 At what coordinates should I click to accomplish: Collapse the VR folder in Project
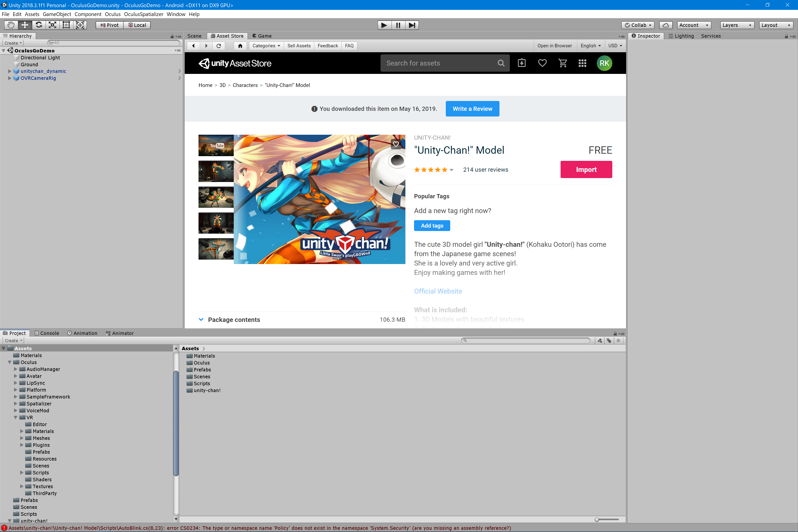point(16,417)
